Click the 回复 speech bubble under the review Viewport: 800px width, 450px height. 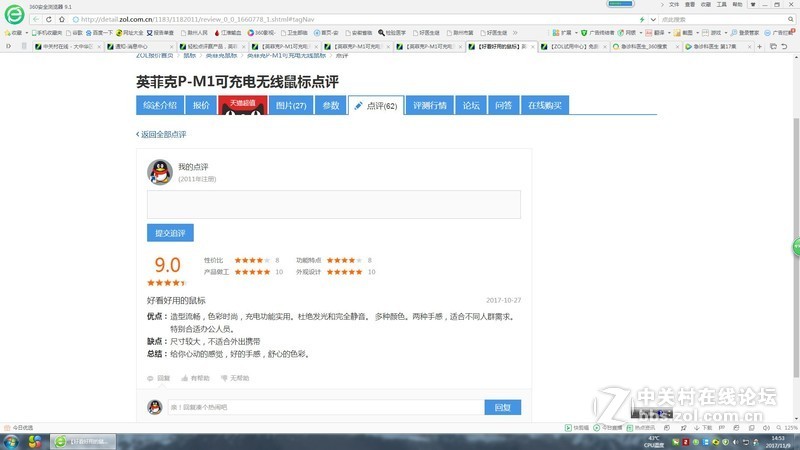tap(151, 378)
